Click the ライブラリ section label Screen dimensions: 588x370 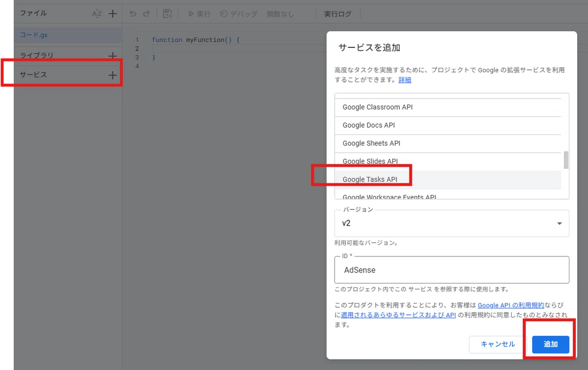37,55
